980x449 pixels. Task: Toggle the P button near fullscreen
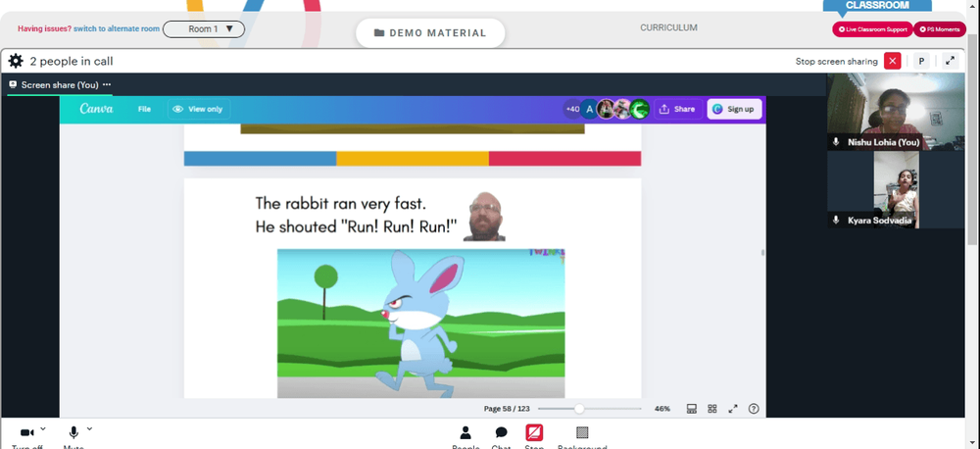click(921, 61)
